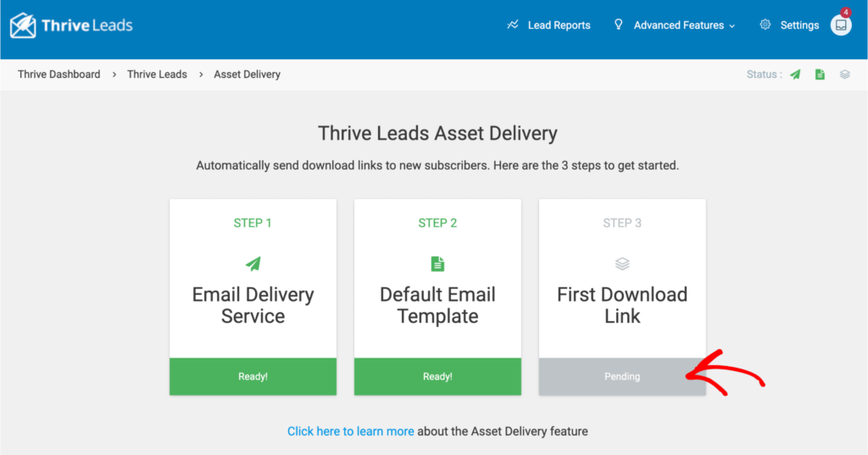Click the Ready! bar under Email Delivery Service
The height and width of the screenshot is (455, 868).
[253, 376]
